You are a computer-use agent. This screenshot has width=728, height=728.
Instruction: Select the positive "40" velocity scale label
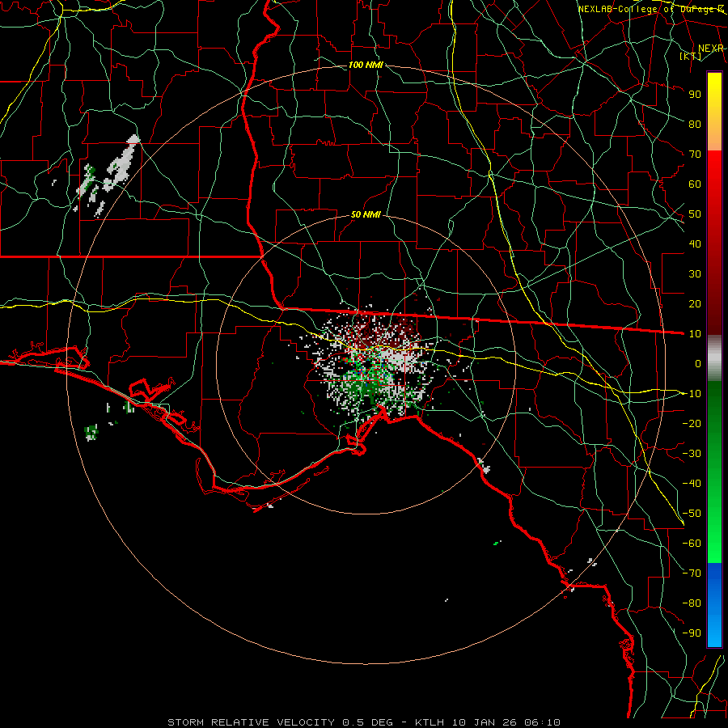[x=695, y=243]
